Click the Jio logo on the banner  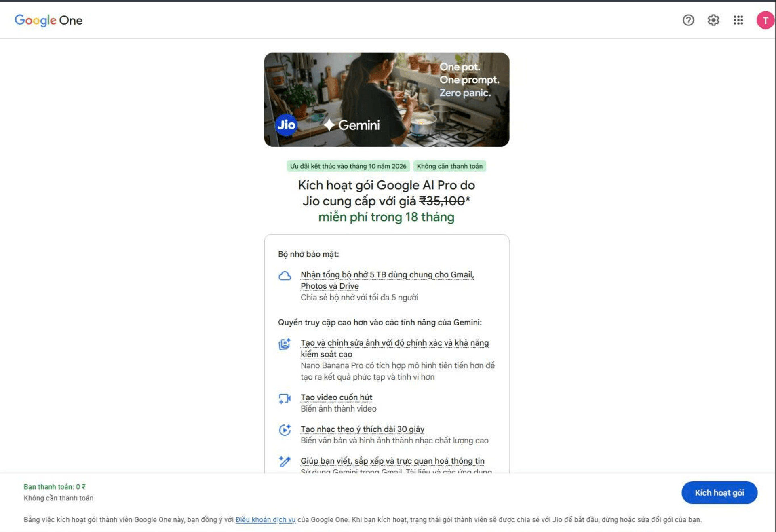pyautogui.click(x=286, y=125)
